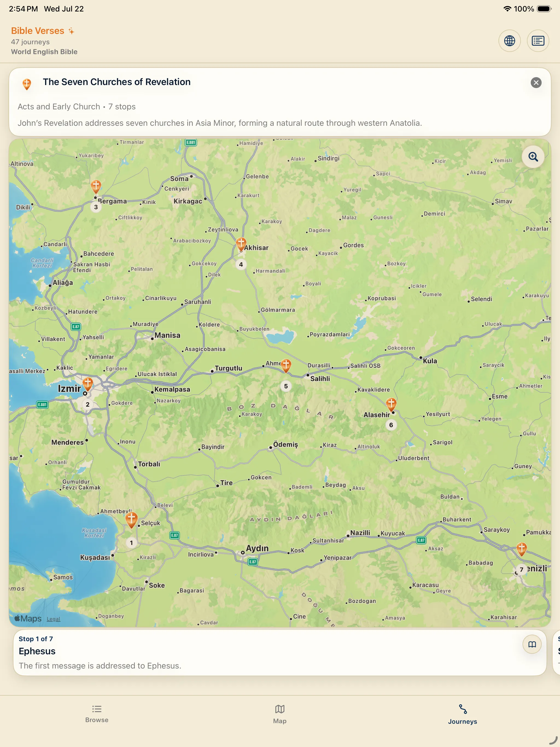Tap stop number 3 badge on map
The width and height of the screenshot is (560, 747).
pyautogui.click(x=96, y=207)
